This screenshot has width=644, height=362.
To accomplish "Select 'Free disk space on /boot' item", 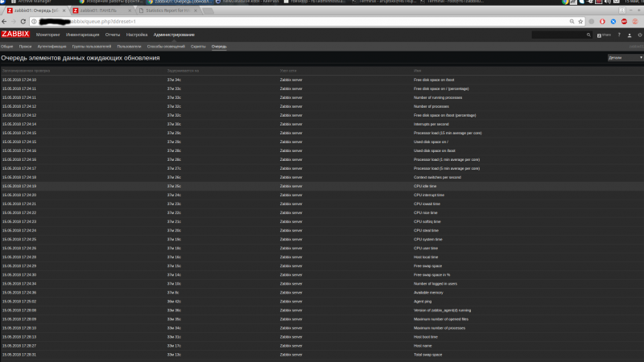I will [434, 80].
